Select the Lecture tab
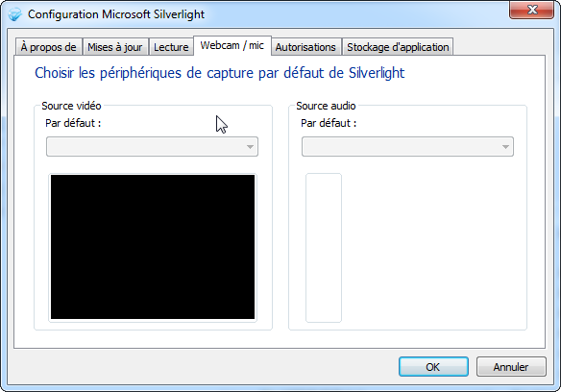Image resolution: width=561 pixels, height=392 pixels. coord(171,47)
